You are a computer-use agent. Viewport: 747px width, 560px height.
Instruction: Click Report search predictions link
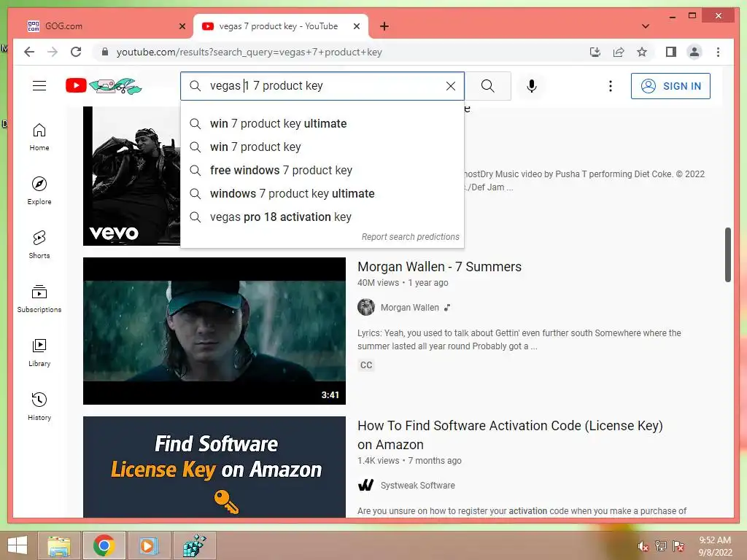(410, 237)
